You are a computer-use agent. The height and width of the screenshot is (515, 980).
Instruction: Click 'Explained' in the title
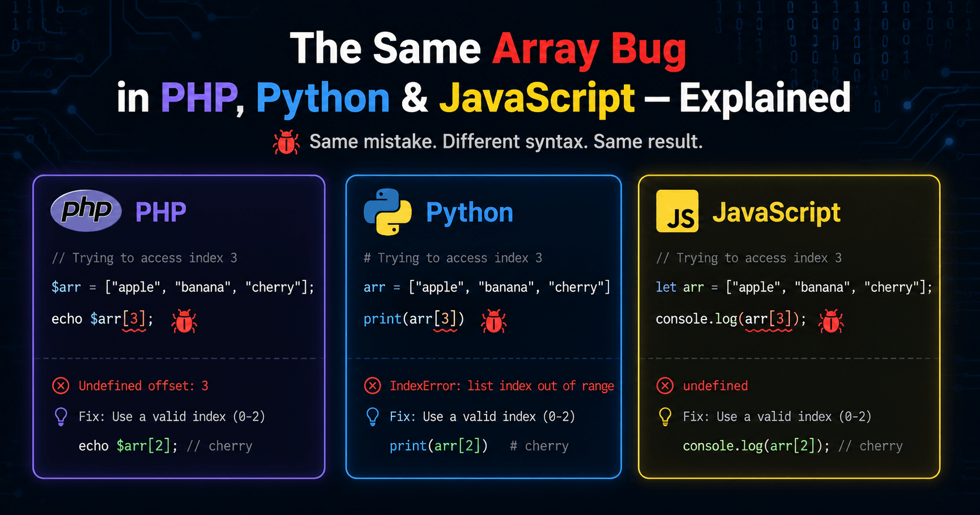[x=765, y=98]
